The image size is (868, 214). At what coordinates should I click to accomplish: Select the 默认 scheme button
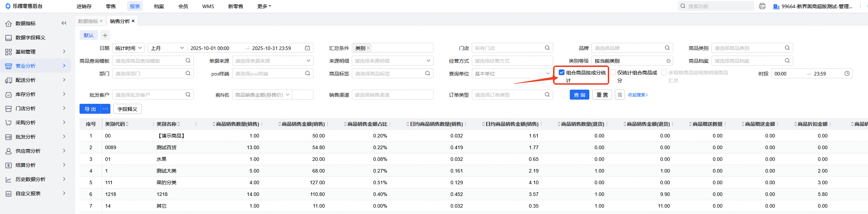coord(89,35)
